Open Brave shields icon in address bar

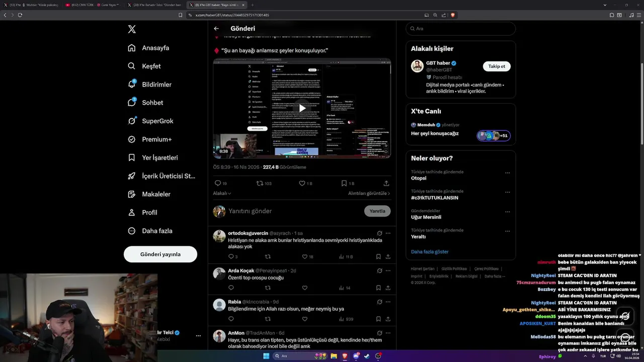(453, 15)
